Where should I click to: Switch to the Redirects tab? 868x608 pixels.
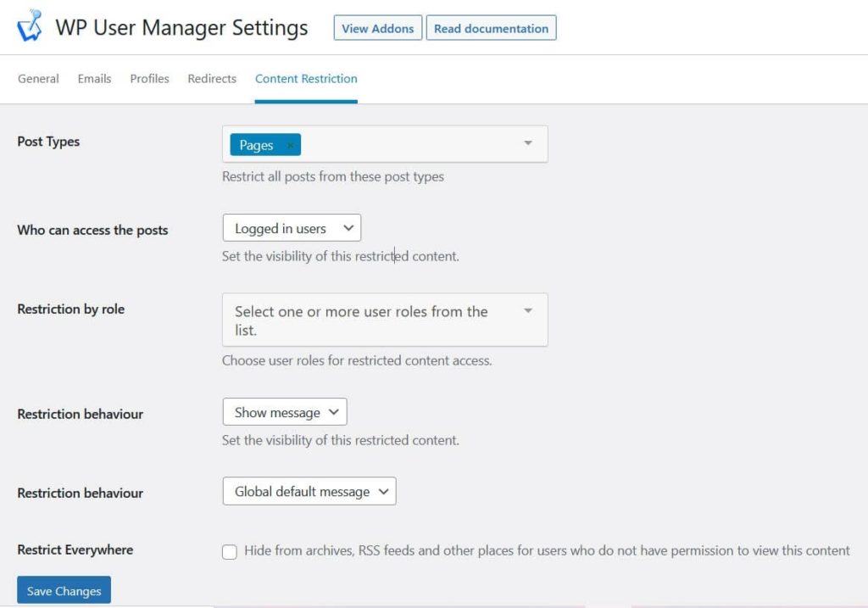pyautogui.click(x=212, y=79)
